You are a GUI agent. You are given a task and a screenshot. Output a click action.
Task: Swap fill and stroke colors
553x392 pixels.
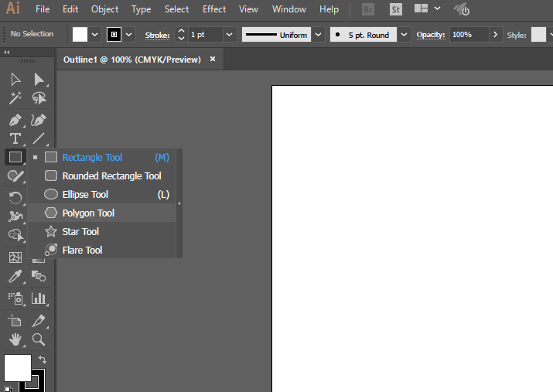pyautogui.click(x=42, y=360)
